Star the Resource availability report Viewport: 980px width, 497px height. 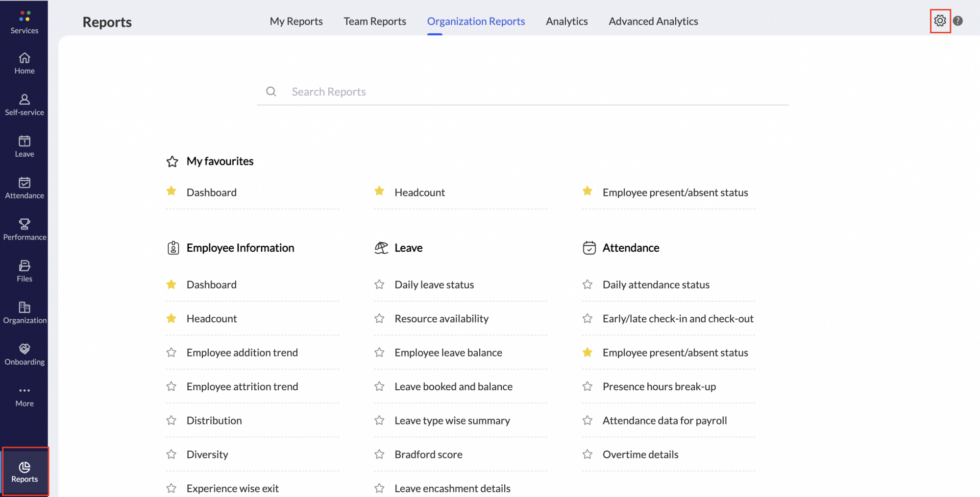(x=379, y=318)
